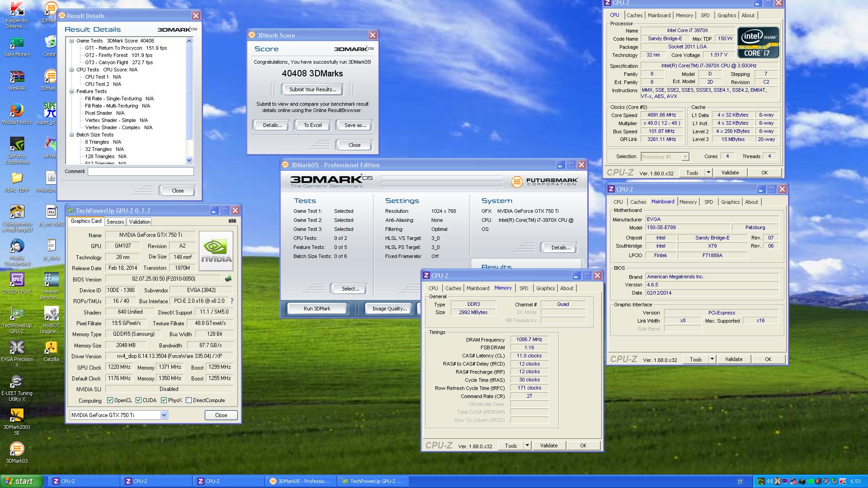
Task: Open the GPU selection dropdown in GPU-Z
Action: [164, 415]
